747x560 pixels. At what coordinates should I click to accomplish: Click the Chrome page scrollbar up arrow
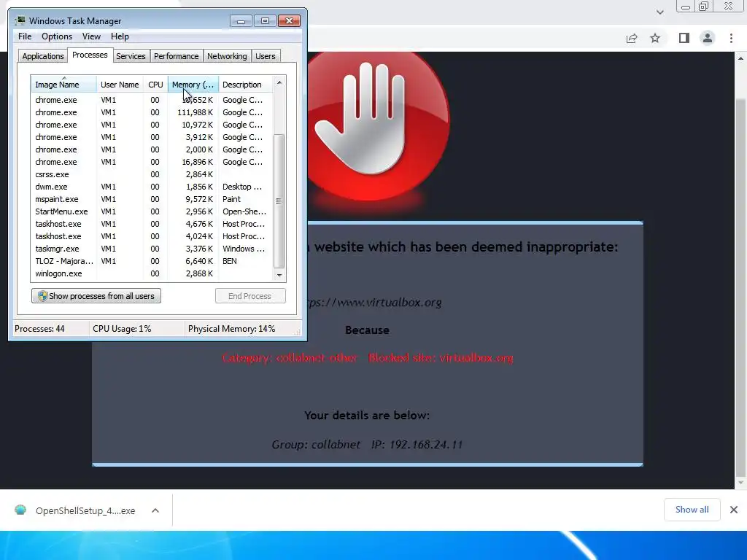tap(741, 58)
